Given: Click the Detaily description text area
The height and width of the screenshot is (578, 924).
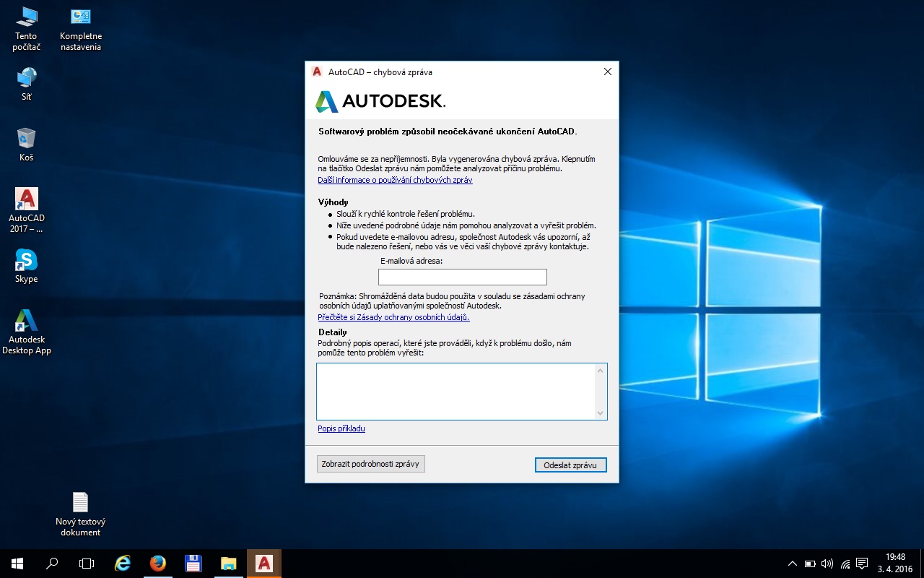Looking at the screenshot, I should click(x=456, y=391).
